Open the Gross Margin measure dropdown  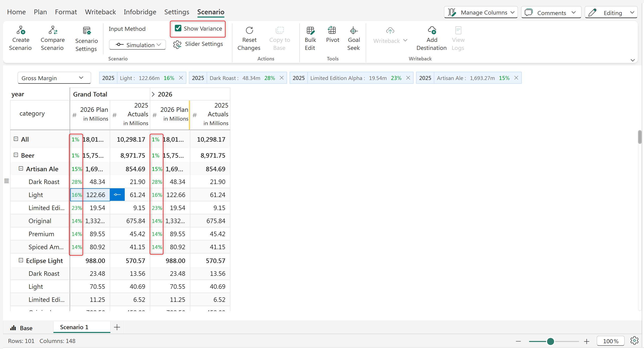(54, 78)
